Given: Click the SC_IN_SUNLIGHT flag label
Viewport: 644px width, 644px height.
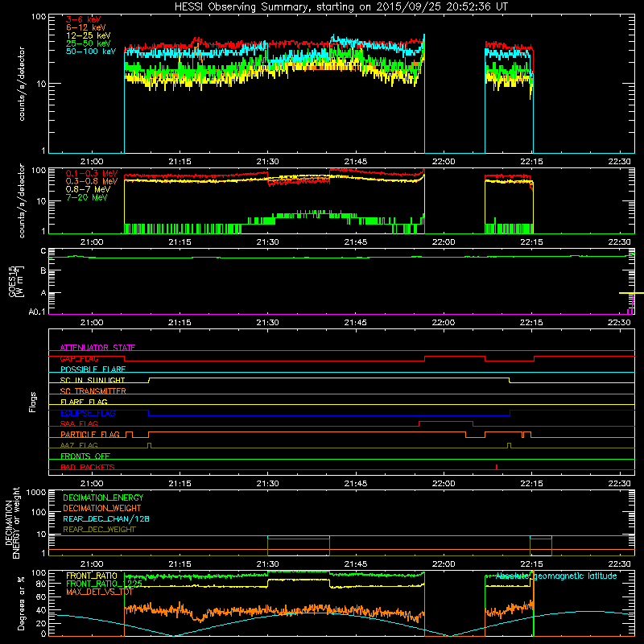Looking at the screenshot, I should click(93, 380).
